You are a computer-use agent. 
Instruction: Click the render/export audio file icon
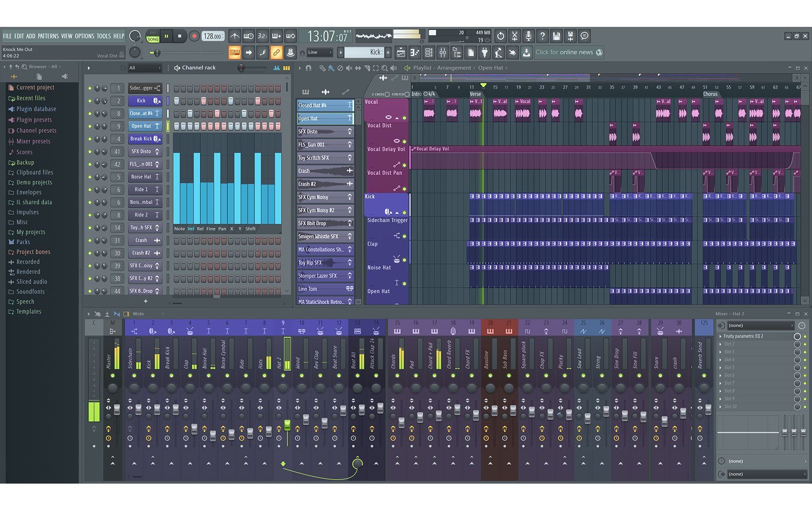point(570,36)
